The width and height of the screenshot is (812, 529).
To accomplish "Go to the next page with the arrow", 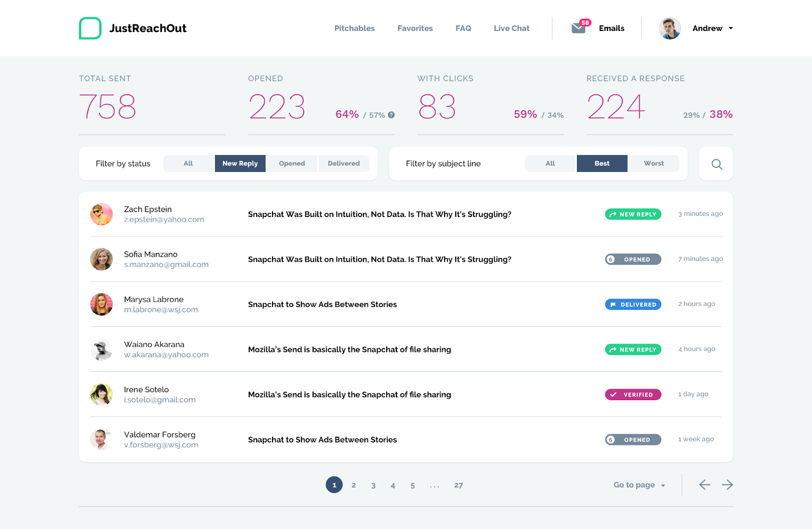I will click(727, 484).
